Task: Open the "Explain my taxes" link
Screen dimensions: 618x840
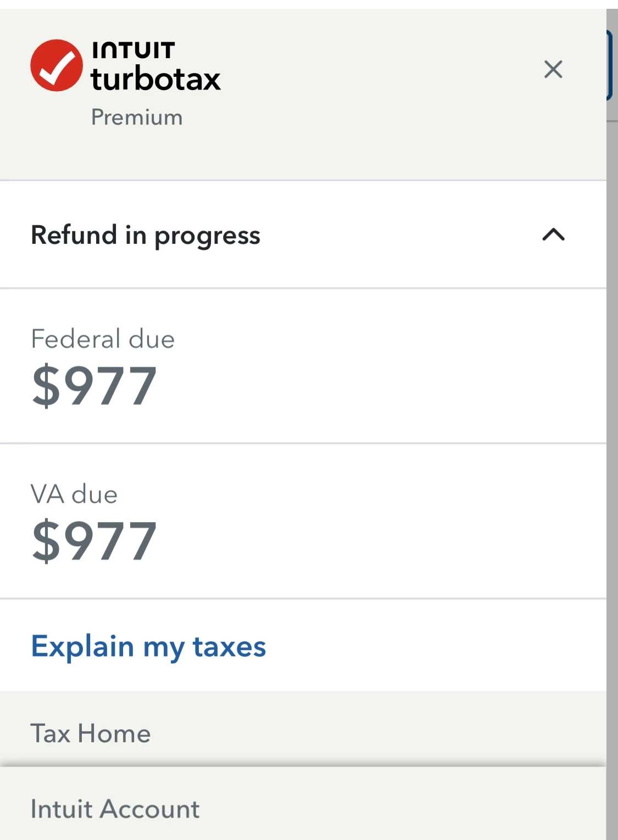Action: click(x=148, y=646)
